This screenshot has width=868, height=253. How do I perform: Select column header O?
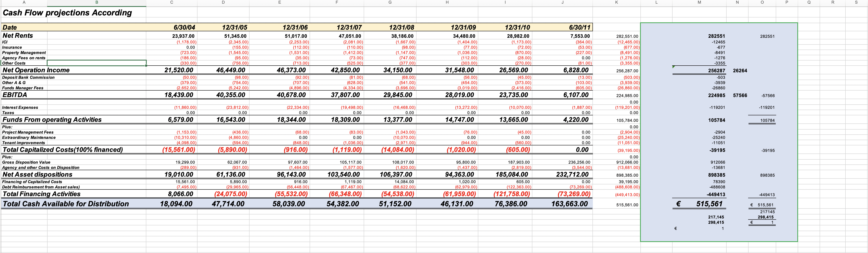click(x=763, y=3)
